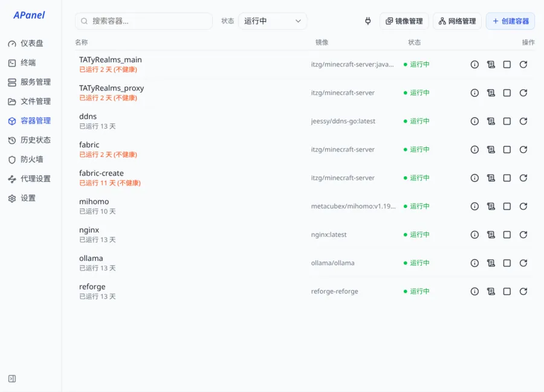544x392 pixels.
Task: Stop the ddns container
Action: click(507, 121)
